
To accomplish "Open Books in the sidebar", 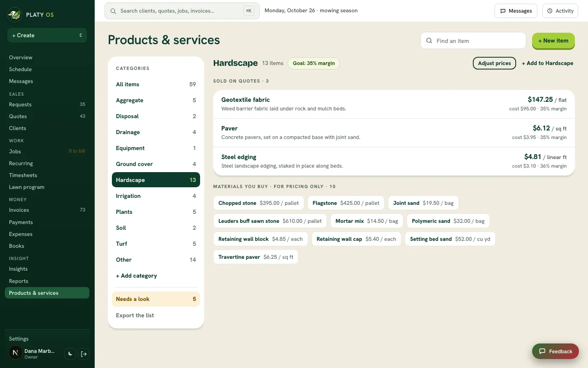I will pos(47,246).
